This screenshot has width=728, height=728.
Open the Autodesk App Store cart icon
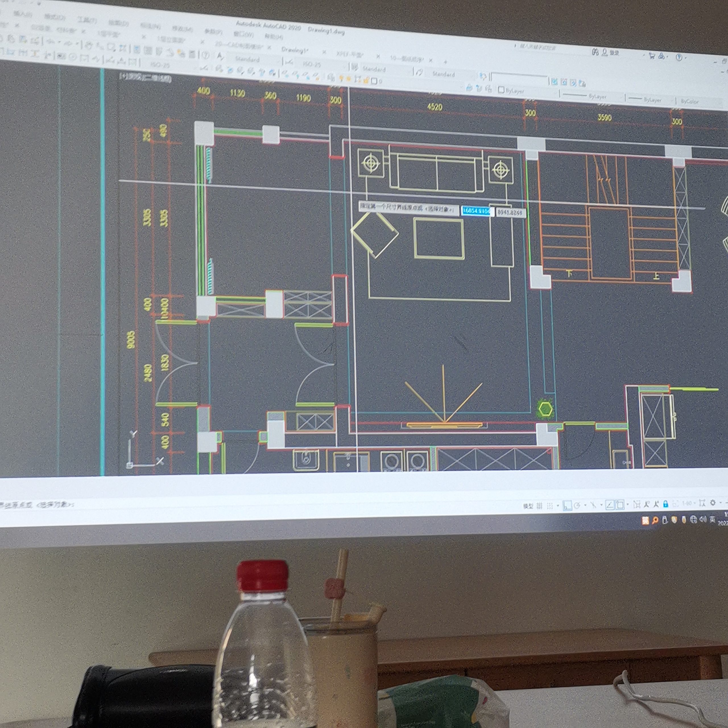click(652, 56)
